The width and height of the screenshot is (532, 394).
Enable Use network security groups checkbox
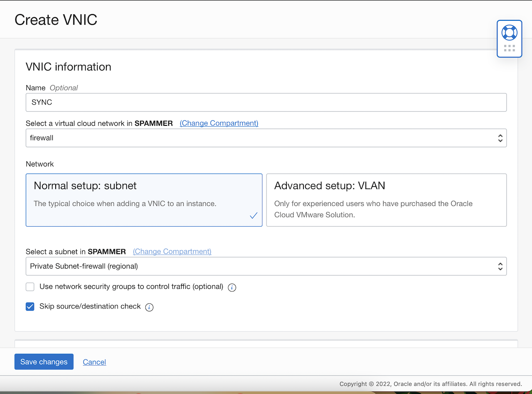click(x=30, y=286)
